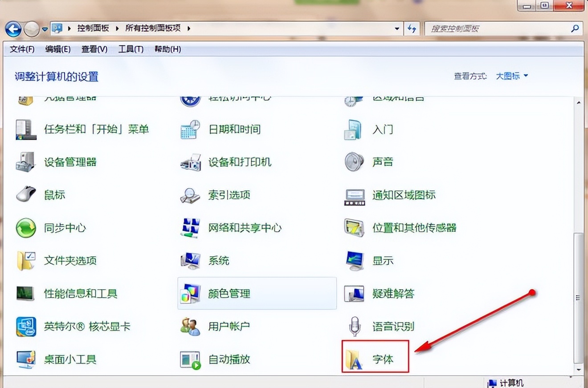
Task: Open the 工具(T) menu
Action: tap(129, 49)
